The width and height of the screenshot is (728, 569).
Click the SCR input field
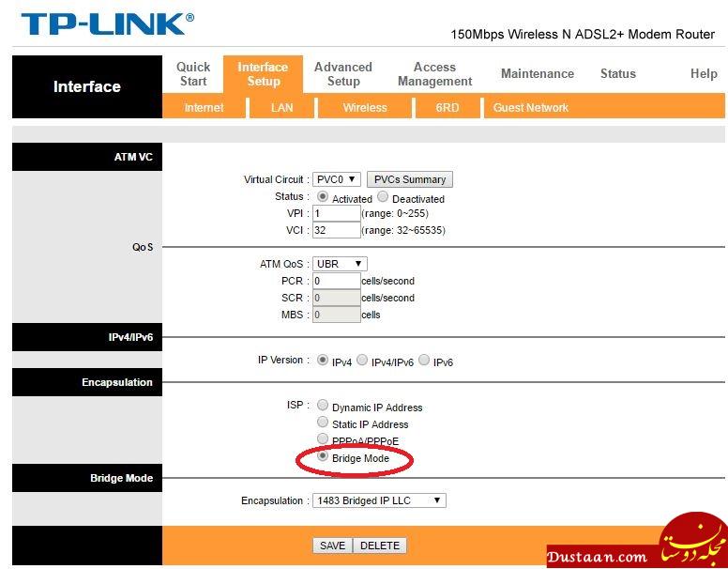click(x=336, y=298)
